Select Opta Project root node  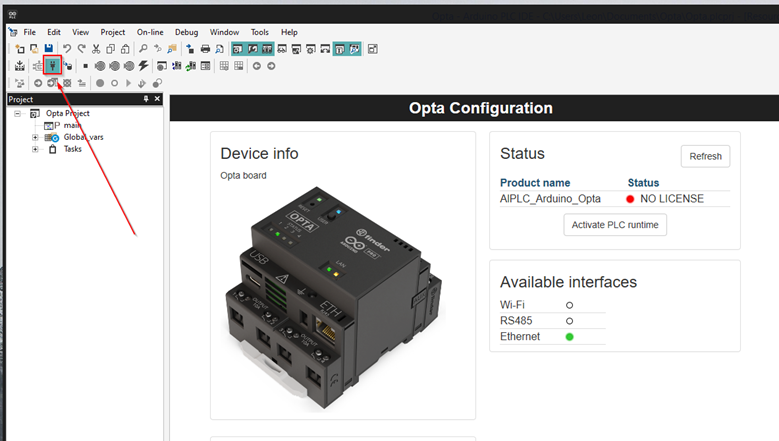tap(68, 114)
